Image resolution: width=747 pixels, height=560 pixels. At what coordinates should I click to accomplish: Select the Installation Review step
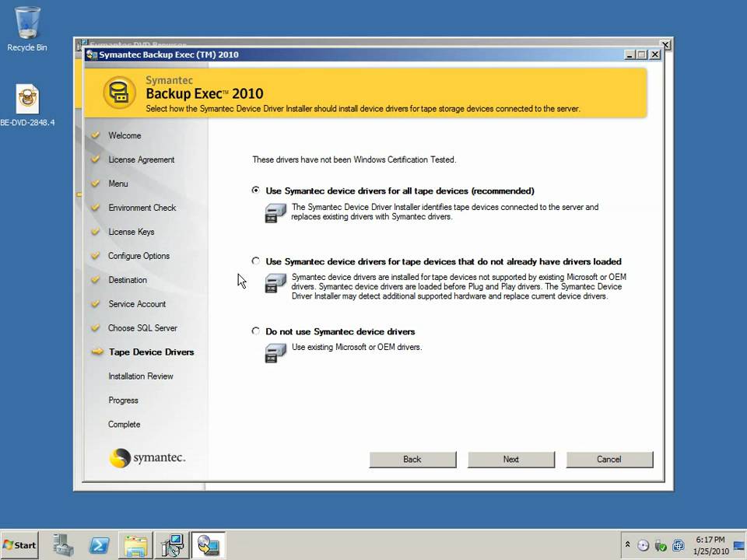pos(141,376)
